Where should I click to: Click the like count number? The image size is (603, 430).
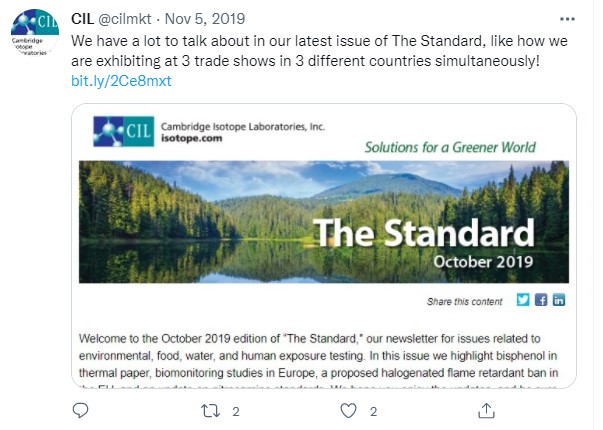pyautogui.click(x=372, y=410)
